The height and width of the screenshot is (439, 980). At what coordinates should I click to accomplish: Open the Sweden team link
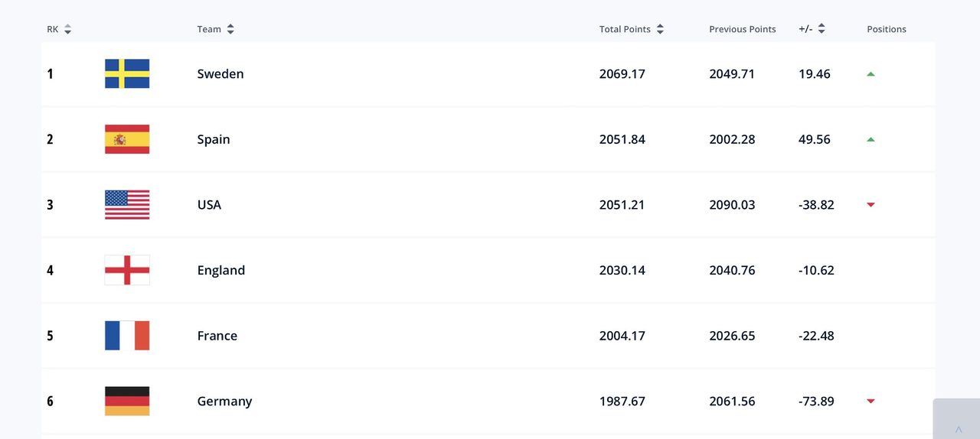pos(220,74)
